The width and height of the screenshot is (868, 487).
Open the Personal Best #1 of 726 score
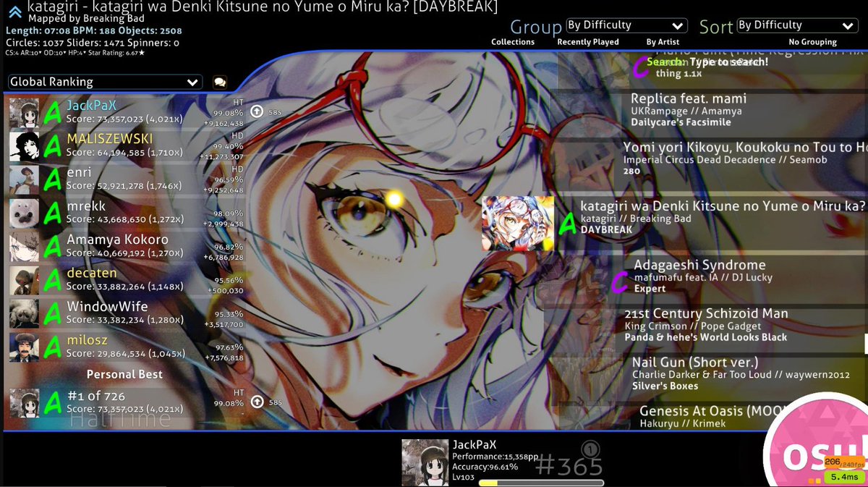click(x=127, y=402)
